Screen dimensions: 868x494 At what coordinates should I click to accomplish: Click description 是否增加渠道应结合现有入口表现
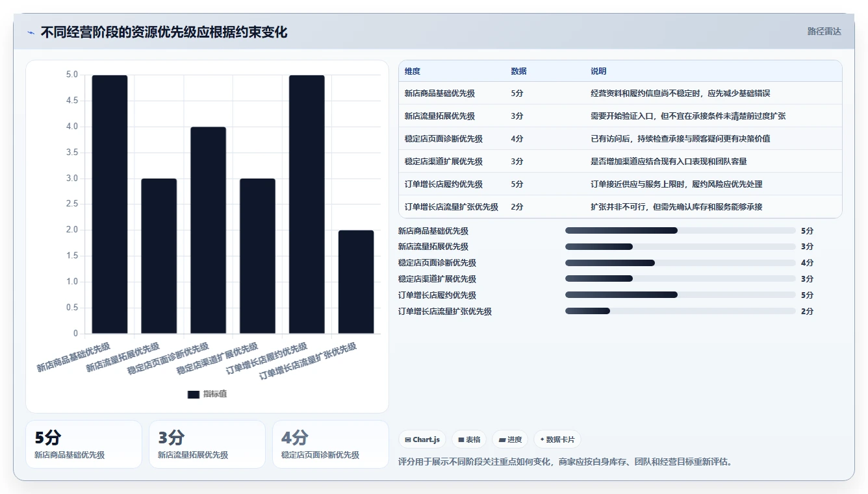point(669,162)
